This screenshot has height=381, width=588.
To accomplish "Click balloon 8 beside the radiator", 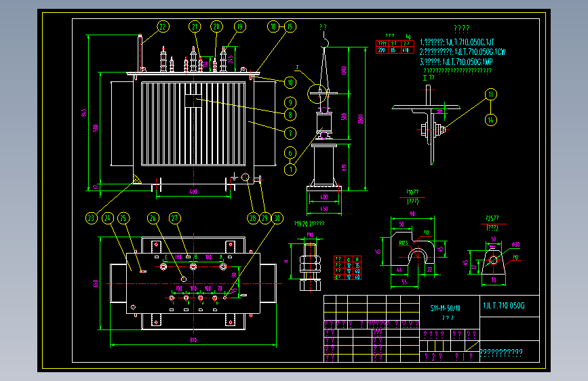I will point(290,115).
